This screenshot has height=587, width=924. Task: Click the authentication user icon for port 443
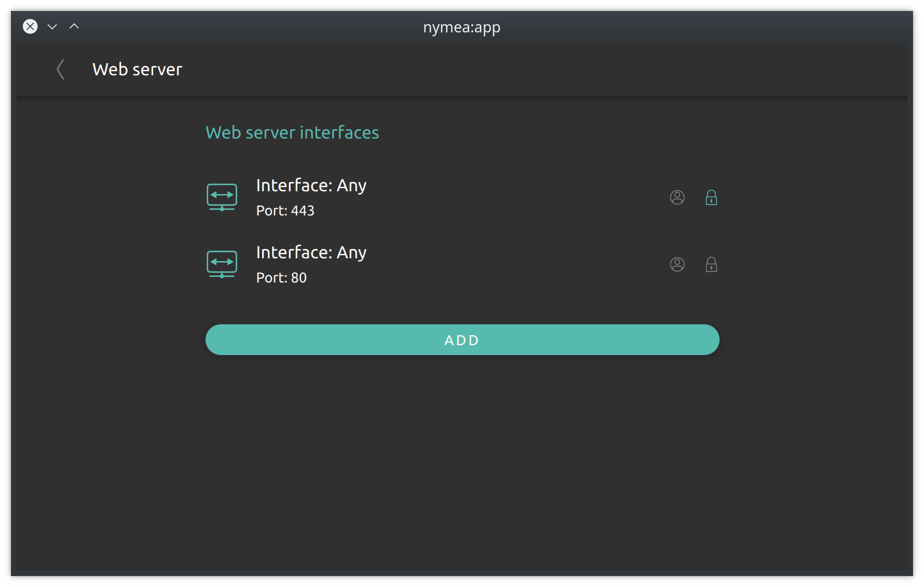tap(677, 197)
